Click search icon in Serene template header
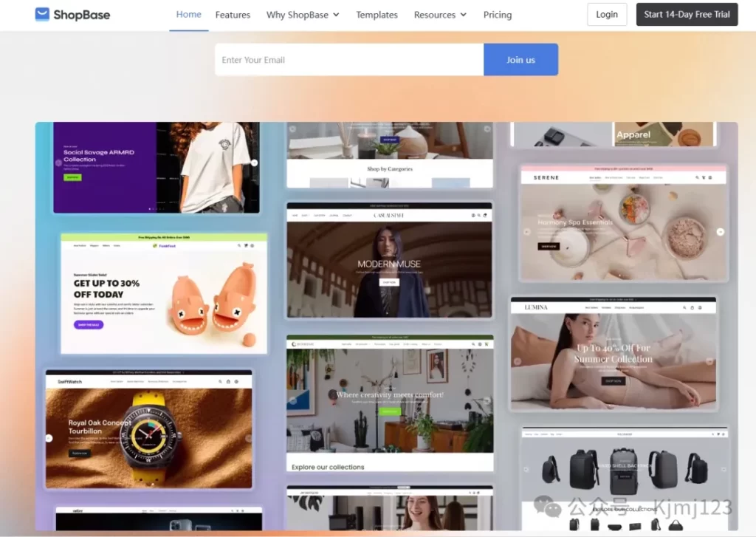 tap(697, 177)
